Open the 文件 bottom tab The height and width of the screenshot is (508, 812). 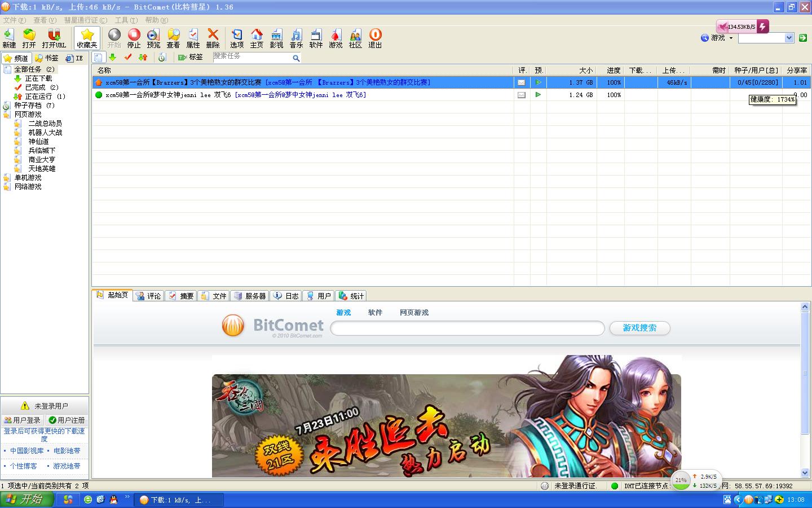(214, 296)
